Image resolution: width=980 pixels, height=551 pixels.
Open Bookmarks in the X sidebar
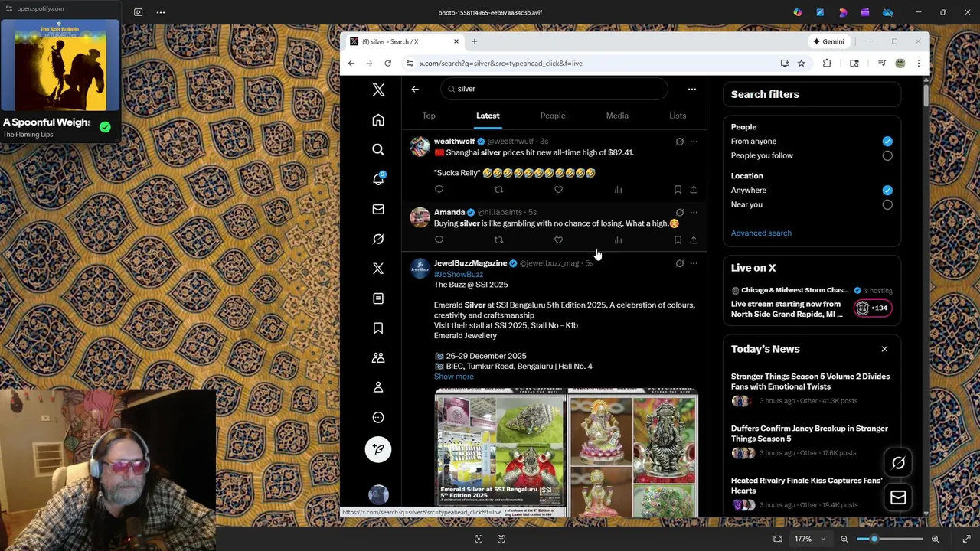[378, 328]
